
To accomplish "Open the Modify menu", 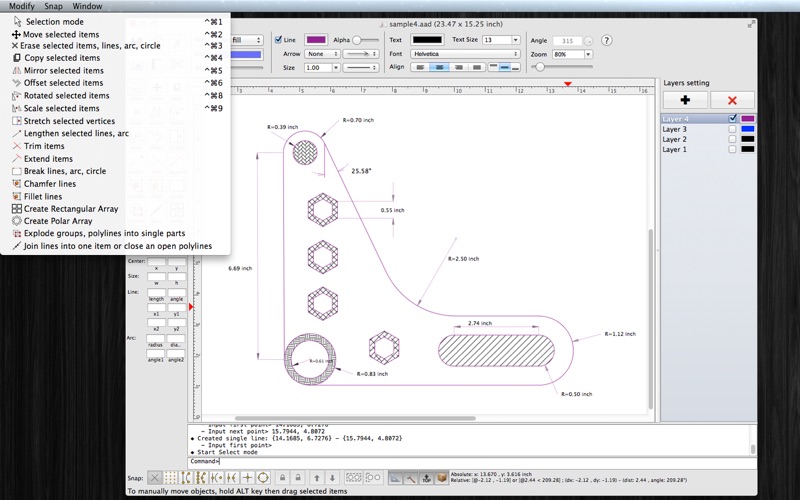I will (21, 6).
